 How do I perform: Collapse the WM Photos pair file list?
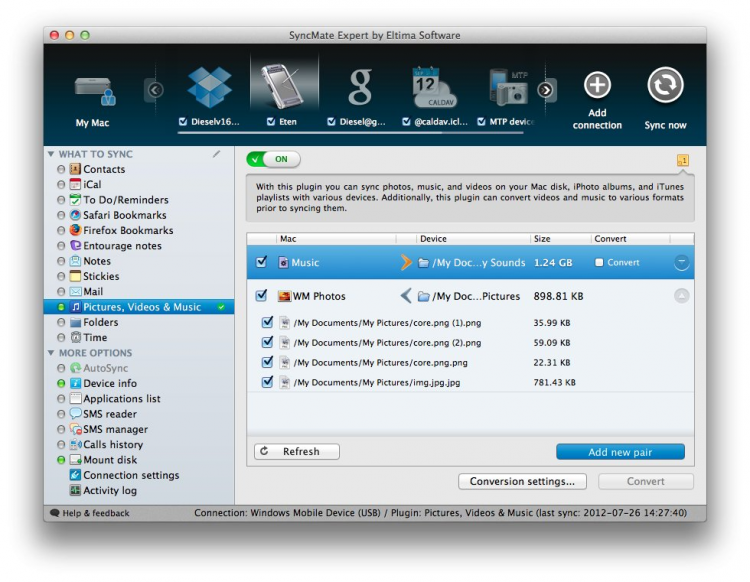[x=681, y=296]
